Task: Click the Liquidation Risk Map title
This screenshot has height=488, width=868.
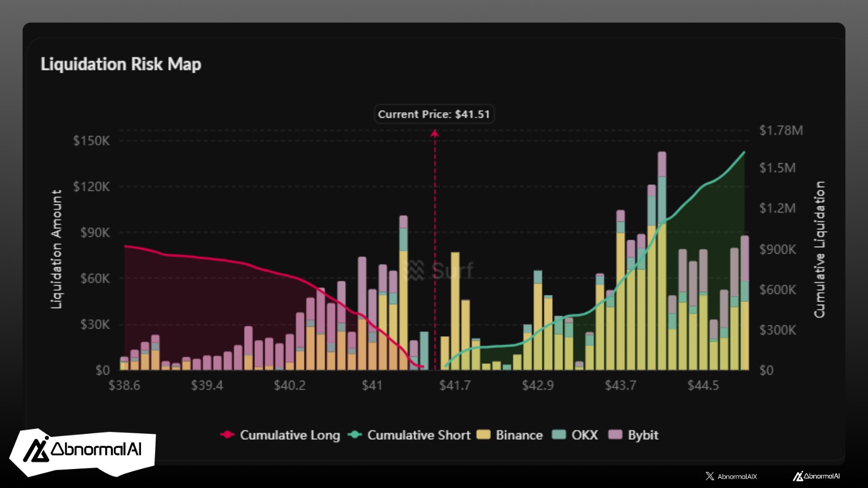Action: [x=121, y=65]
